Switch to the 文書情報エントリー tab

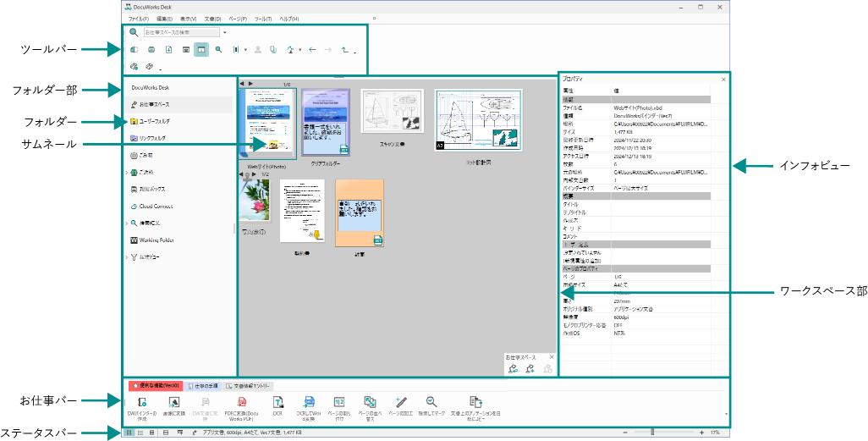[249, 386]
